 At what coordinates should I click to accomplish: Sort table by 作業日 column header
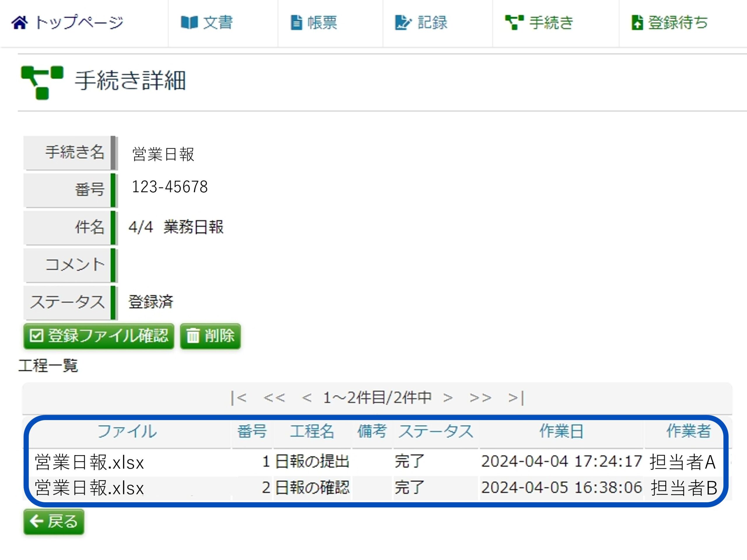pos(561,431)
